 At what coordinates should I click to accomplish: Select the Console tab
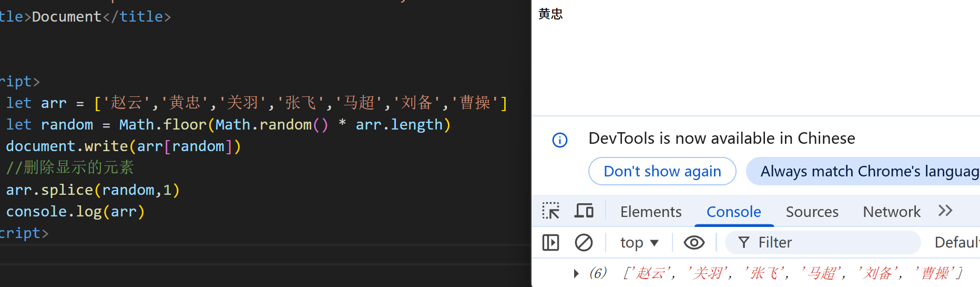[733, 212]
